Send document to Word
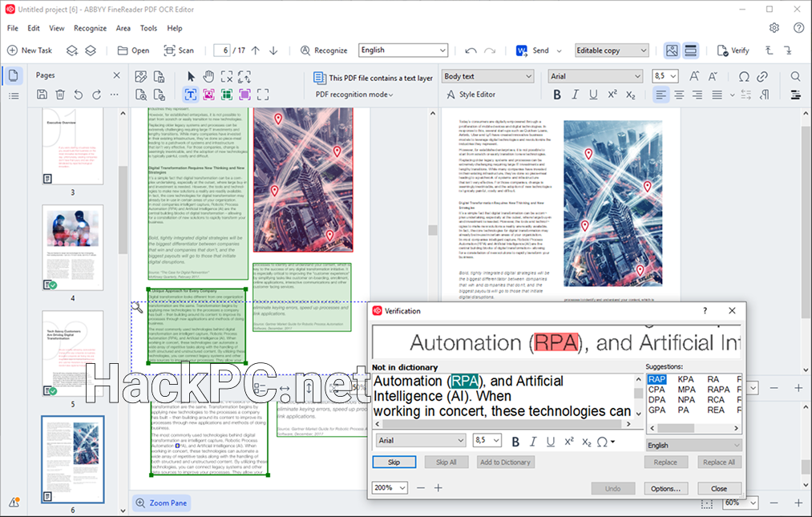 click(x=532, y=50)
